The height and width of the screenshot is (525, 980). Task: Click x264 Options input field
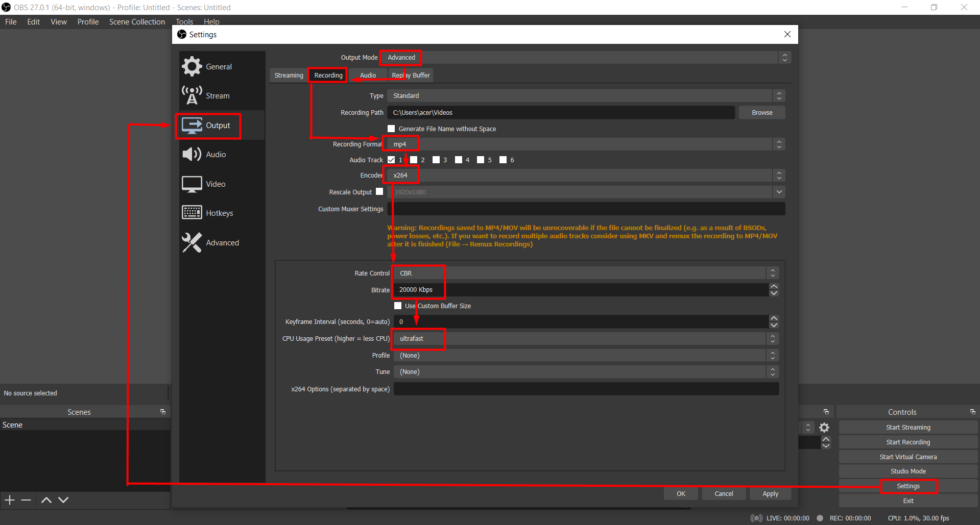(586, 389)
